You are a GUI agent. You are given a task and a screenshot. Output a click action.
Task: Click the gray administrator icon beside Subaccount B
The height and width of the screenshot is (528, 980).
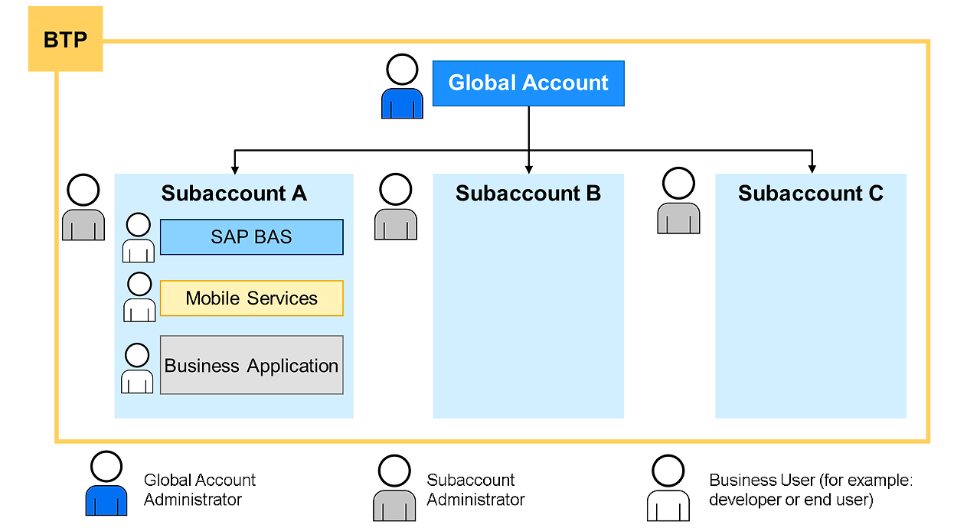pos(396,207)
